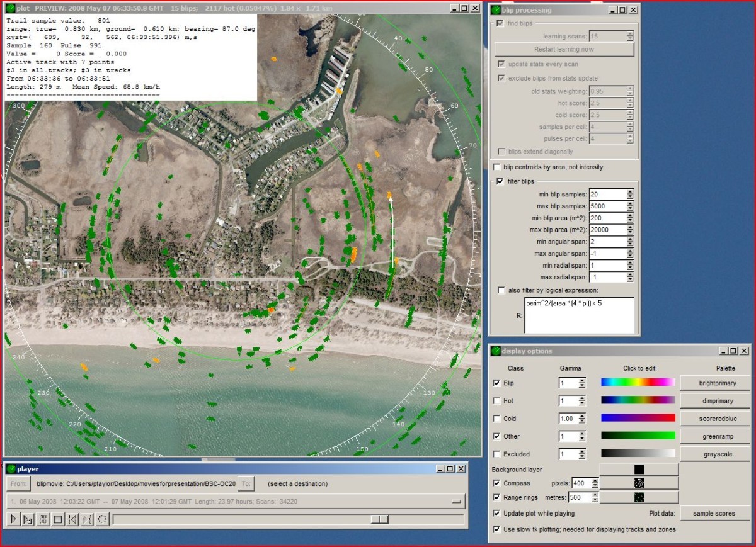Open the grayscale palette menu
The height and width of the screenshot is (547, 756).
coord(716,454)
